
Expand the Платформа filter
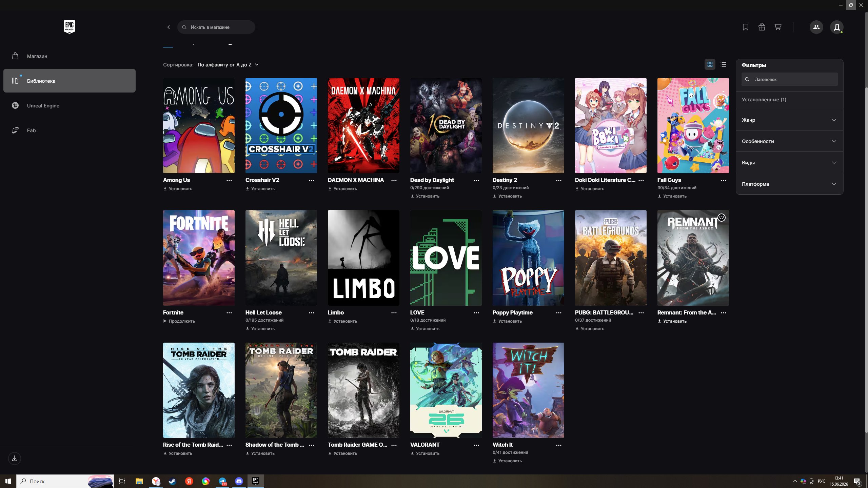pos(789,184)
